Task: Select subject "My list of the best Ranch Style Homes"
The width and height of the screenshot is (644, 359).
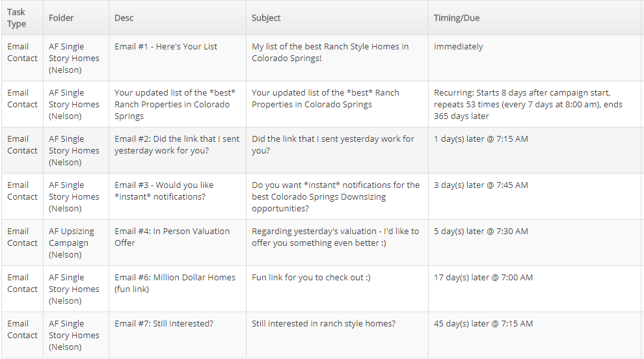Action: tap(330, 52)
